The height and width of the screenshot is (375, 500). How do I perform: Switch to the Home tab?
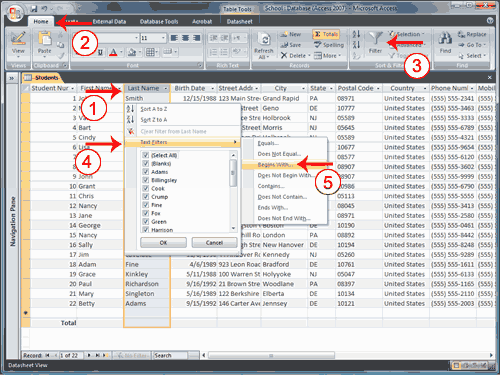tap(41, 21)
